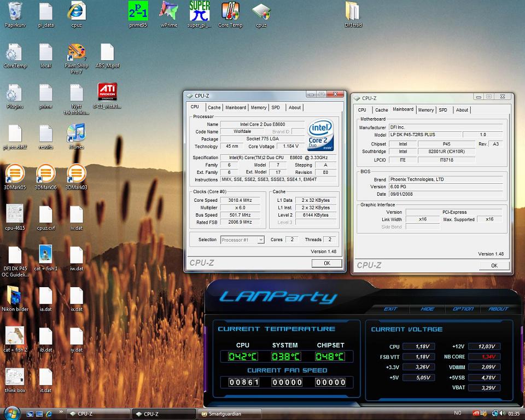Open SPD tab in left CPU-Z window
The height and width of the screenshot is (420, 525).
coord(276,108)
